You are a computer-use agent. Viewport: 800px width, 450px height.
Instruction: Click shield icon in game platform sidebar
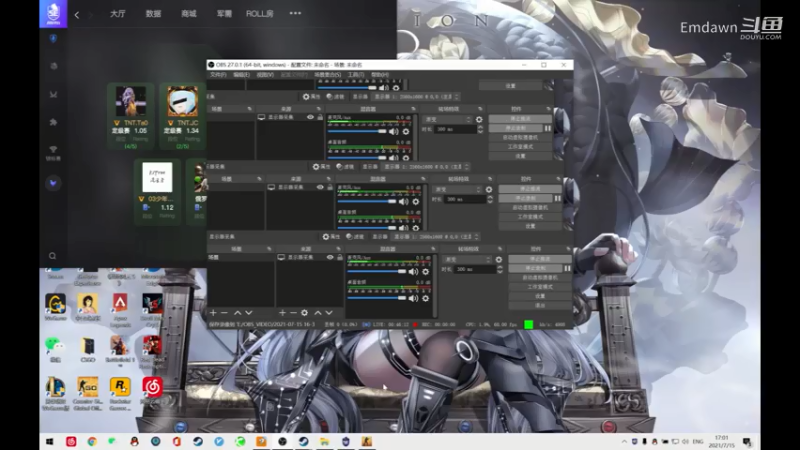pos(53,39)
